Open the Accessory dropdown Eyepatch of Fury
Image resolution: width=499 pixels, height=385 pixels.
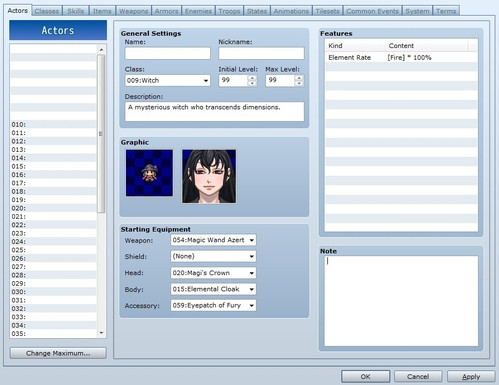coord(213,305)
